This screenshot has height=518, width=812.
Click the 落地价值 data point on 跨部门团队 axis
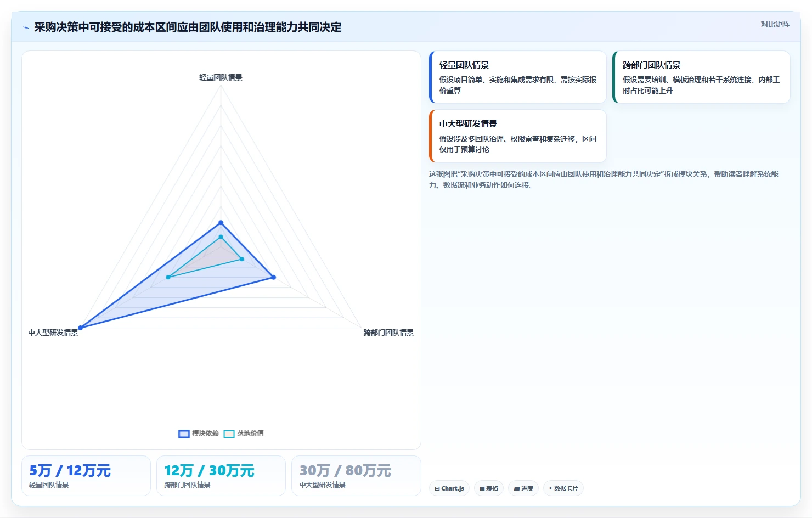[x=241, y=259]
